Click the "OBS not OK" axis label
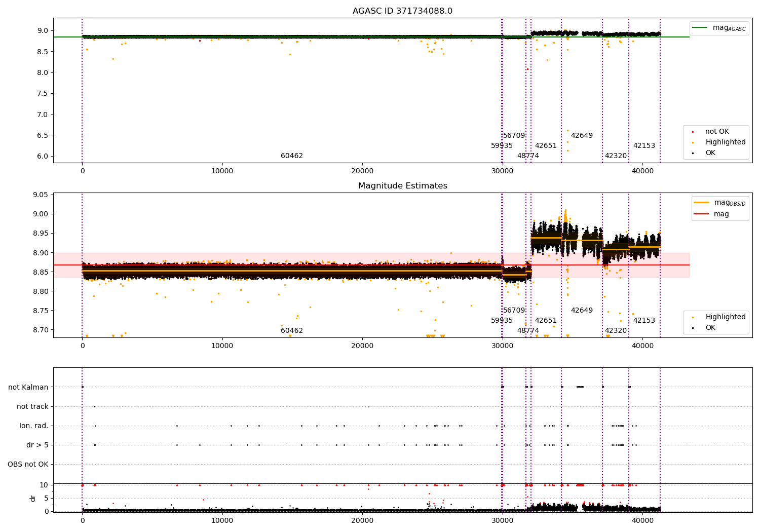 [28, 464]
